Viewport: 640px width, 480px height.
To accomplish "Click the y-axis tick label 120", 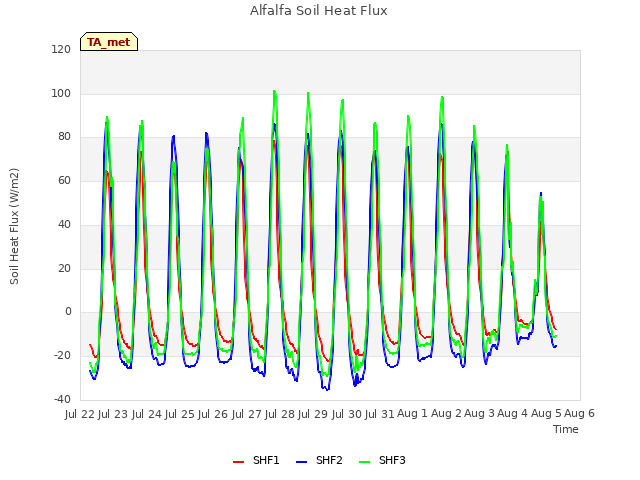I will [x=61, y=49].
